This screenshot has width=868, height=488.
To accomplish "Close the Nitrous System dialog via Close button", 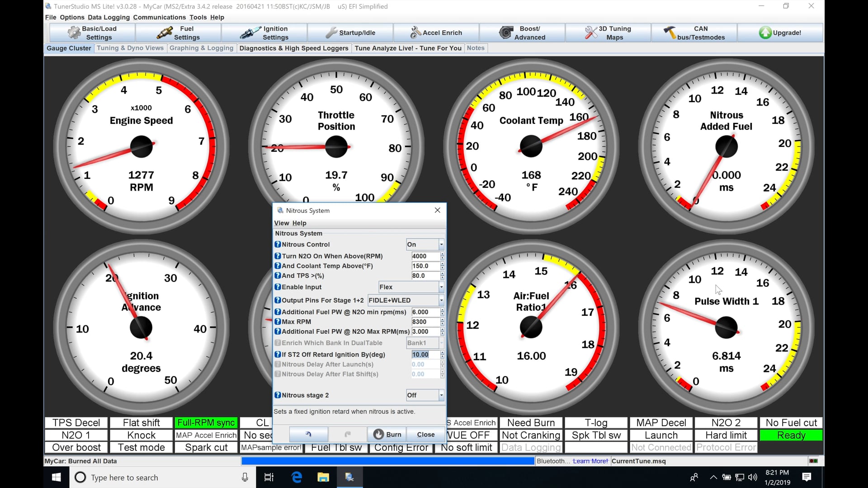I will tap(425, 434).
